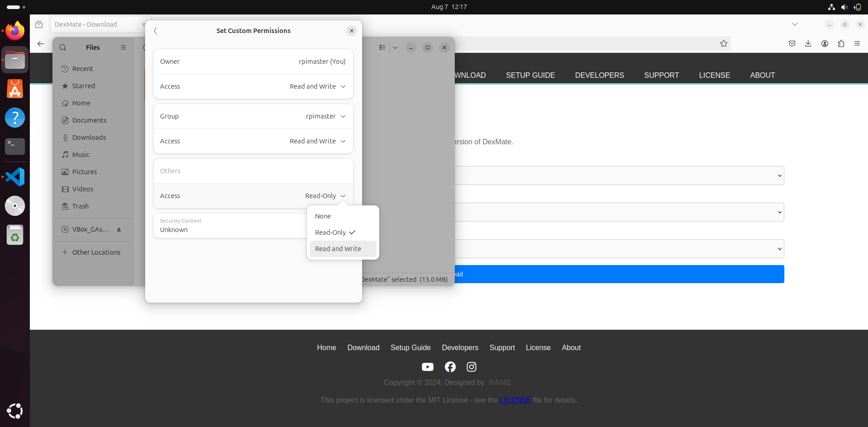Open LICENSE nav item
The image size is (868, 427).
pos(714,75)
